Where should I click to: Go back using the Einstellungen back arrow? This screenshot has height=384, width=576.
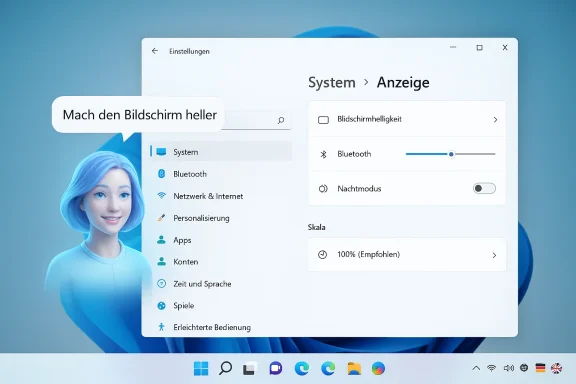[155, 51]
